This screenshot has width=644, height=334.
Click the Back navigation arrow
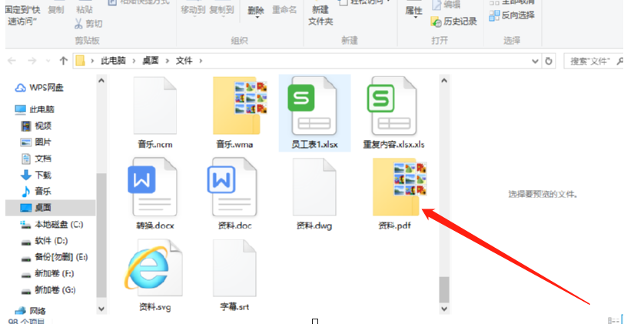12,61
